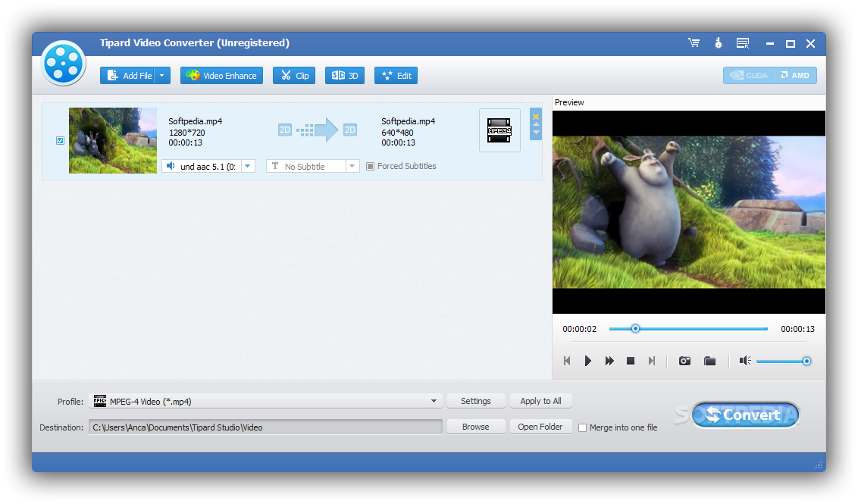Click current time 00:00:02 label

(x=580, y=329)
